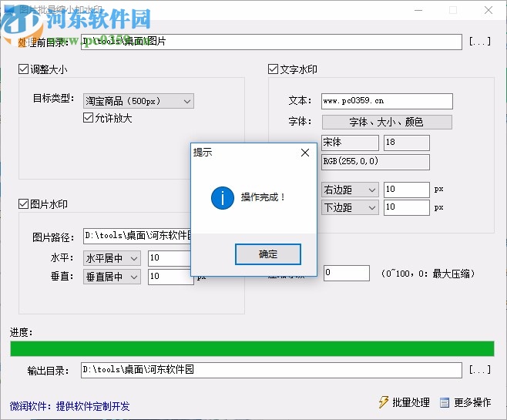
Task: Click the 右边距 pixel value field
Action: pos(406,190)
